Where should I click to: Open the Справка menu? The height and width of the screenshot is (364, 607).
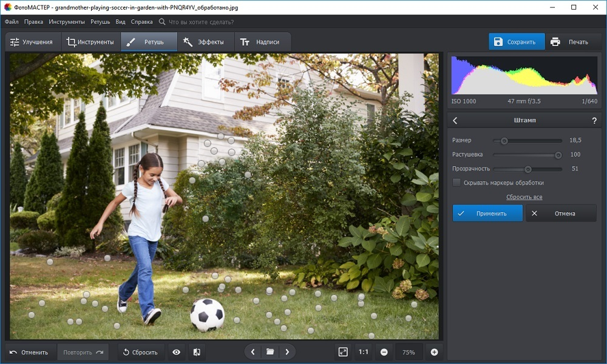(141, 22)
